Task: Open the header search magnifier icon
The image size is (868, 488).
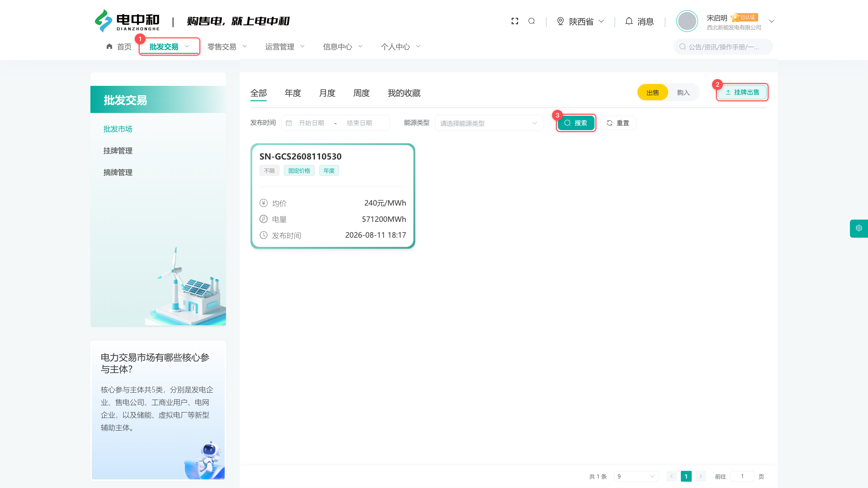Action: [532, 21]
